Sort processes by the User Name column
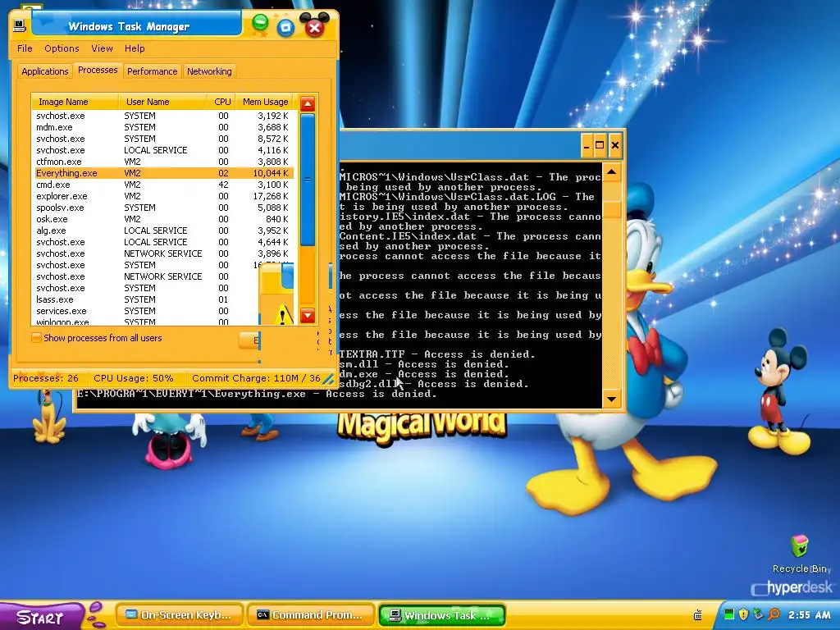 (163, 102)
